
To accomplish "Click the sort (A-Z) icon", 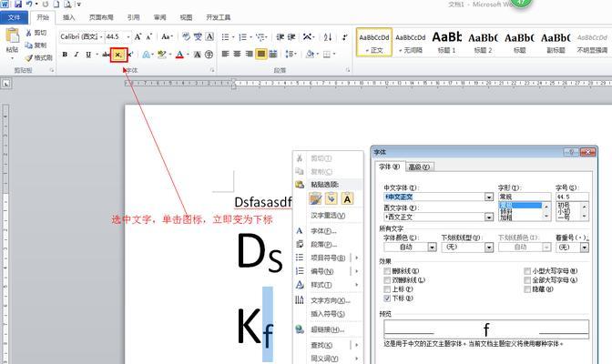I will click(328, 37).
